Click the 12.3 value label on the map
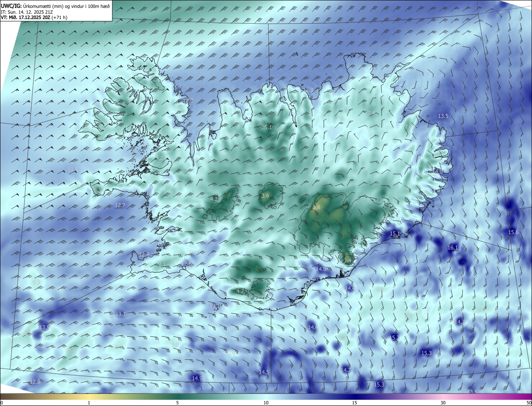The width and height of the screenshot is (532, 406). click(x=308, y=90)
